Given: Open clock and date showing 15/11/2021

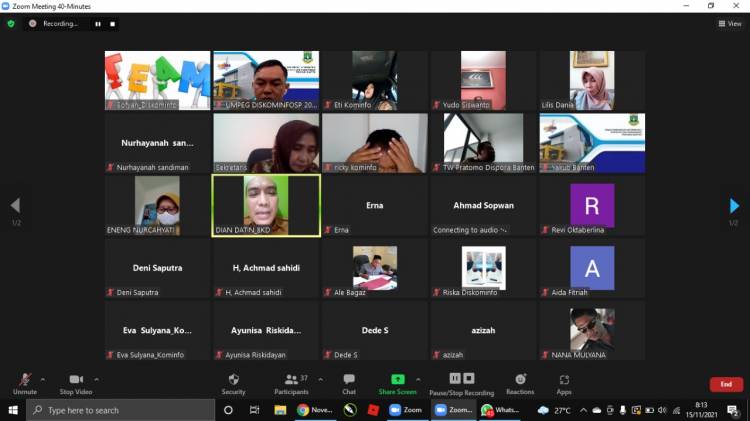Looking at the screenshot, I should tap(701, 410).
